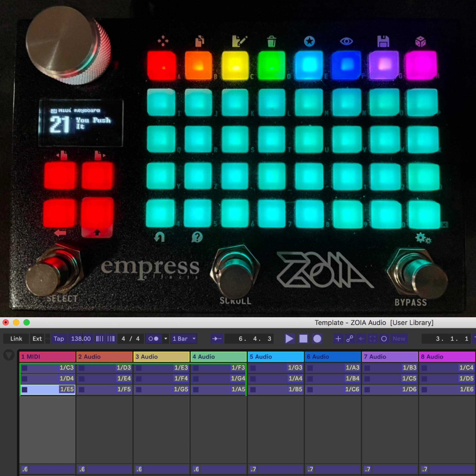Click the New scene button
The height and width of the screenshot is (476, 476).
click(399, 338)
